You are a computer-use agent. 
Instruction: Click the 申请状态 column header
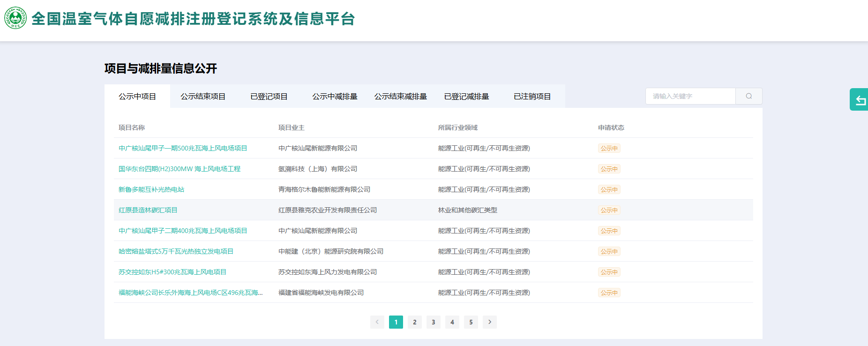click(611, 128)
